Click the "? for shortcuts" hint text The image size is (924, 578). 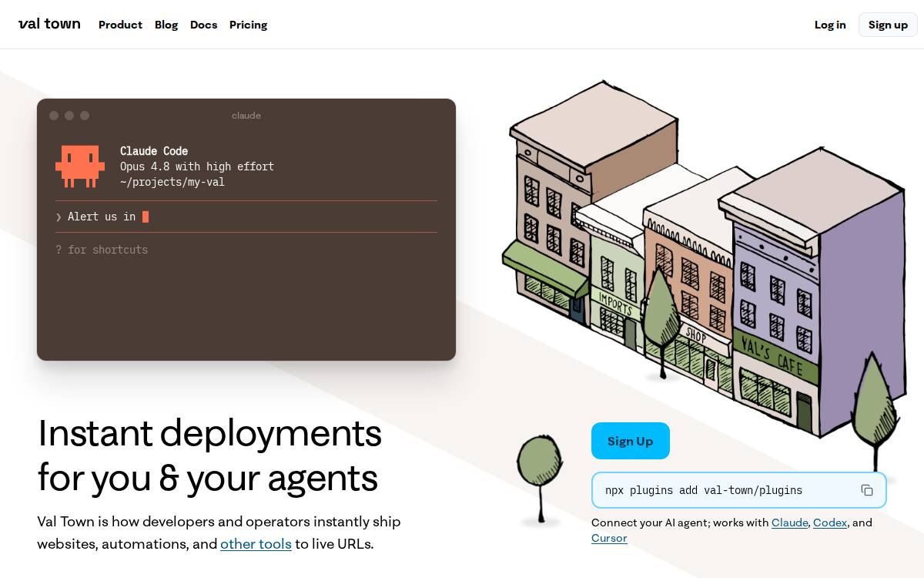click(102, 250)
